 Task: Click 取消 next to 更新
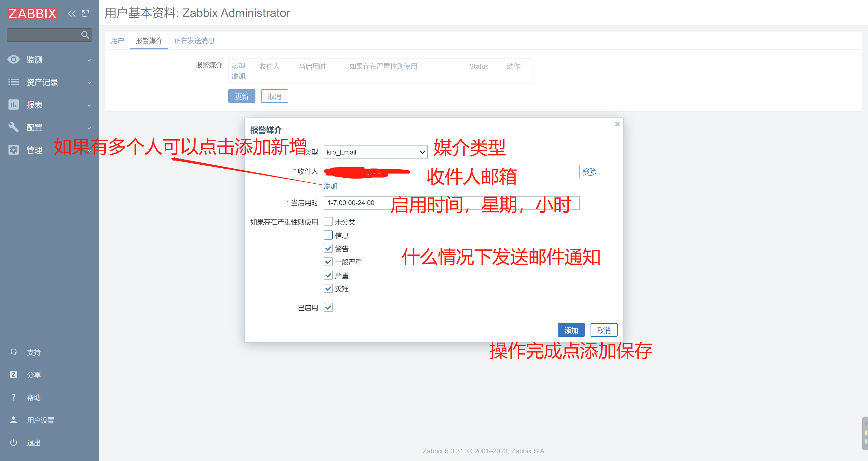tap(274, 96)
